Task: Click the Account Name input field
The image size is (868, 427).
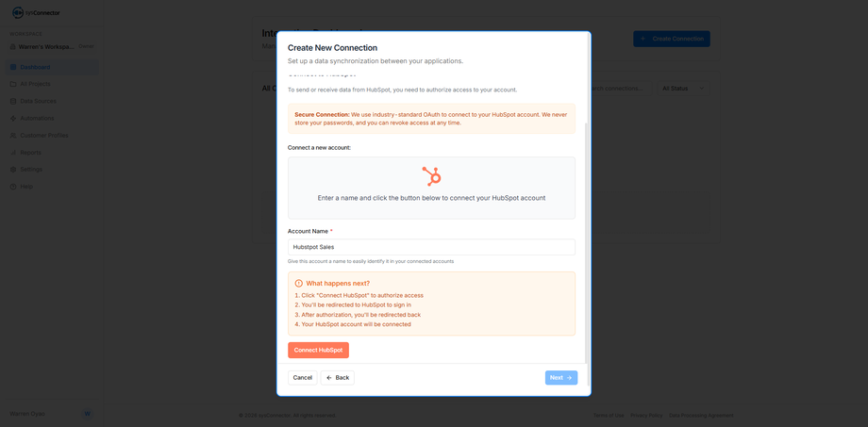Action: coord(431,247)
